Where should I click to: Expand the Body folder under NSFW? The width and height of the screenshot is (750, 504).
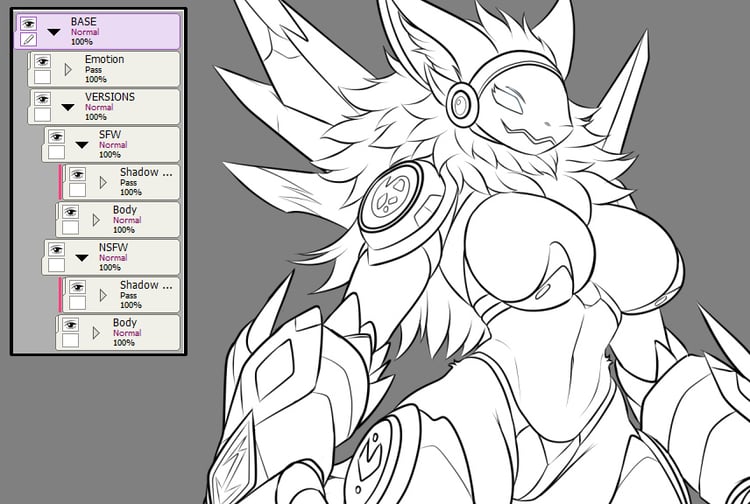pyautogui.click(x=96, y=333)
